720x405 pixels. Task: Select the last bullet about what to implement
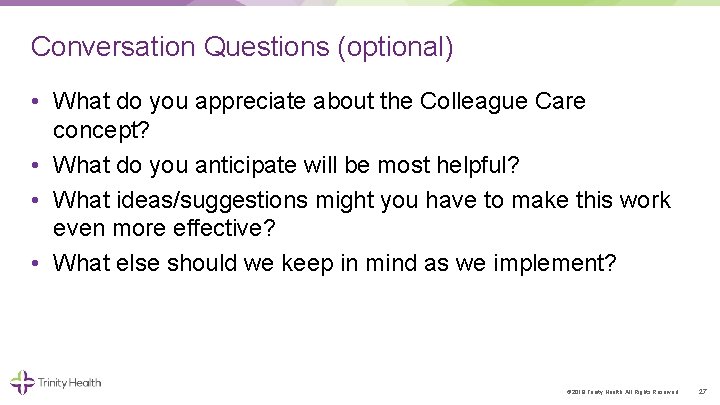pos(335,264)
